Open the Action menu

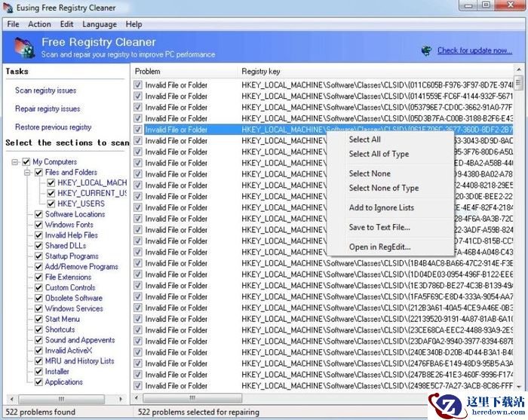coord(39,24)
